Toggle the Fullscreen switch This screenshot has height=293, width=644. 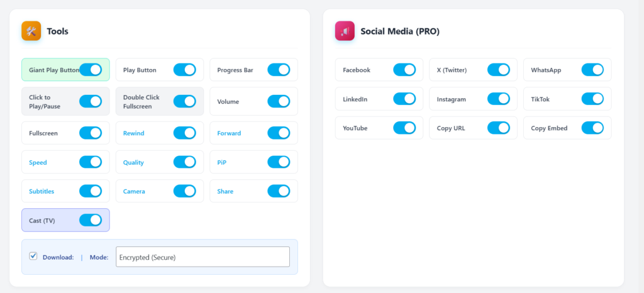coord(91,133)
